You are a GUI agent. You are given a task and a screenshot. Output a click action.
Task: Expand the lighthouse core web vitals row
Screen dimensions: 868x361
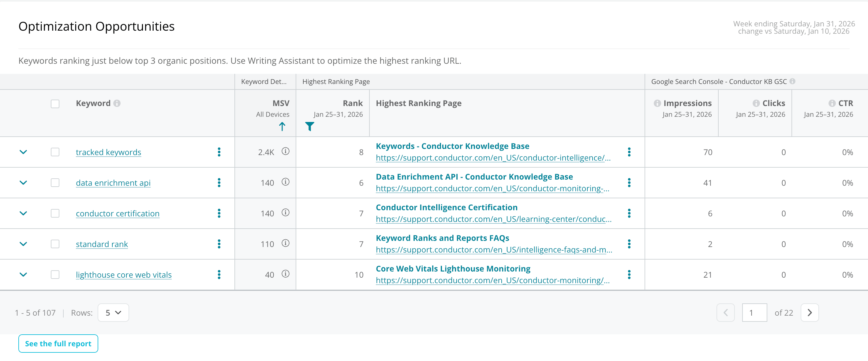(23, 275)
